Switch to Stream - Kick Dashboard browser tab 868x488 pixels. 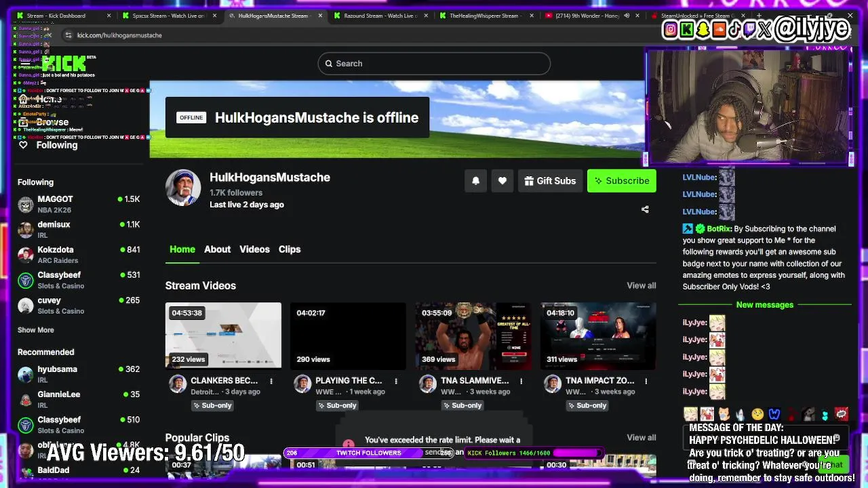(62, 16)
